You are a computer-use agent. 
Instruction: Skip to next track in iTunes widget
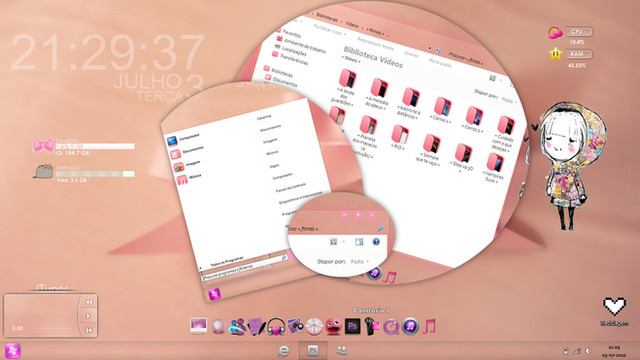(89, 330)
